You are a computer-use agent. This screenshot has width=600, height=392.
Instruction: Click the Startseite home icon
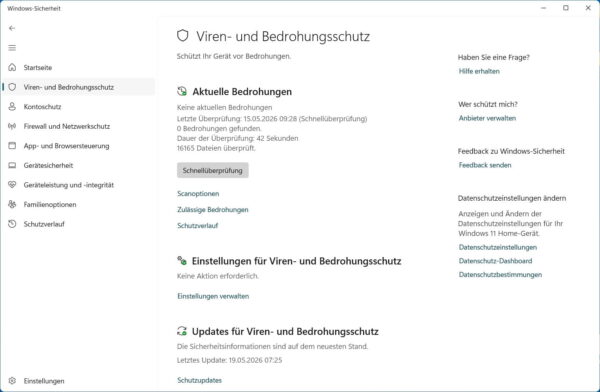point(12,67)
